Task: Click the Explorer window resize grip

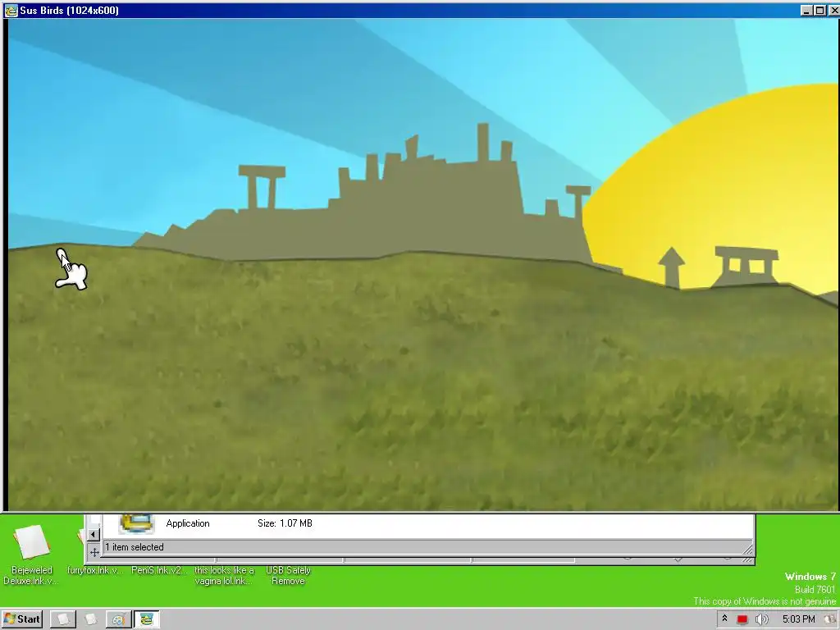Action: tap(748, 549)
